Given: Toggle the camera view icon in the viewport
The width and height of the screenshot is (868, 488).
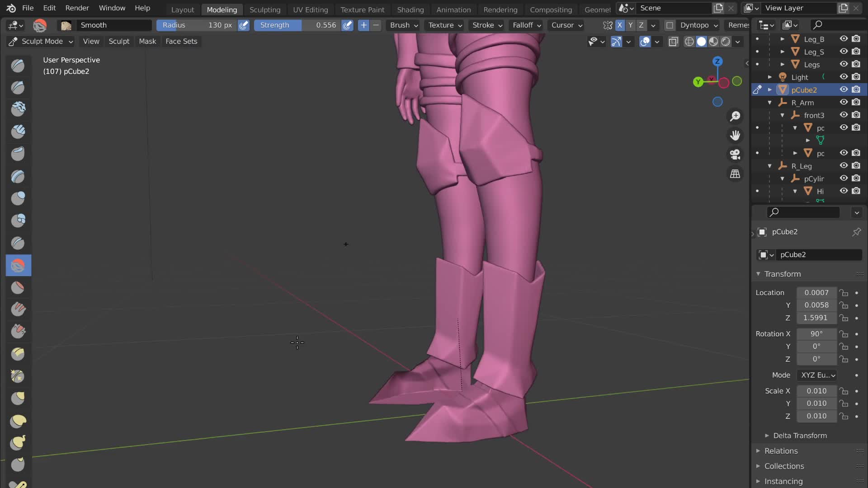Looking at the screenshot, I should tap(736, 155).
